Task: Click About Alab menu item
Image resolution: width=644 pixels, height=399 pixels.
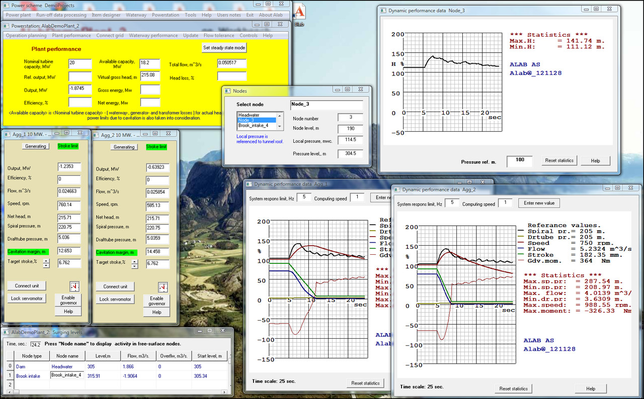Action: point(271,15)
